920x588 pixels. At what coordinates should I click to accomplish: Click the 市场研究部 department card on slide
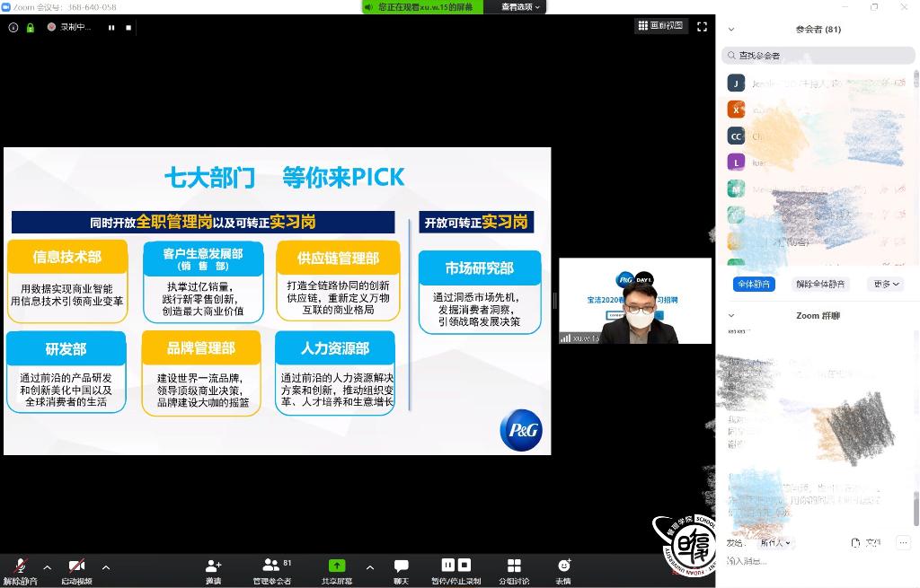click(480, 292)
